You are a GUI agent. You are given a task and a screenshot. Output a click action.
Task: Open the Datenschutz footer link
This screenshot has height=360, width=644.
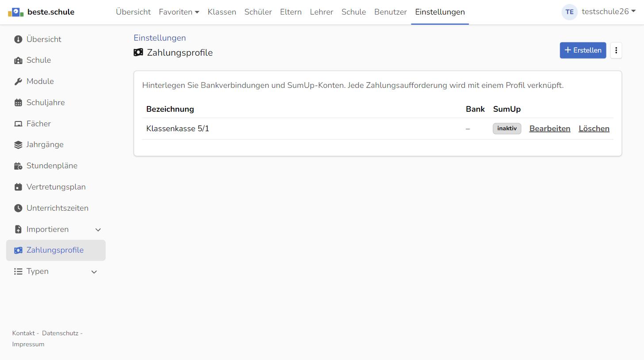point(60,333)
